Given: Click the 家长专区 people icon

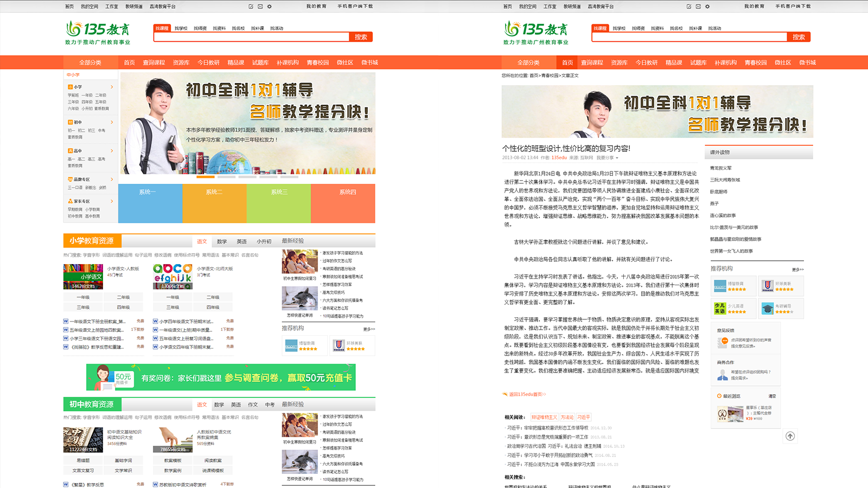Looking at the screenshot, I should coord(70,201).
